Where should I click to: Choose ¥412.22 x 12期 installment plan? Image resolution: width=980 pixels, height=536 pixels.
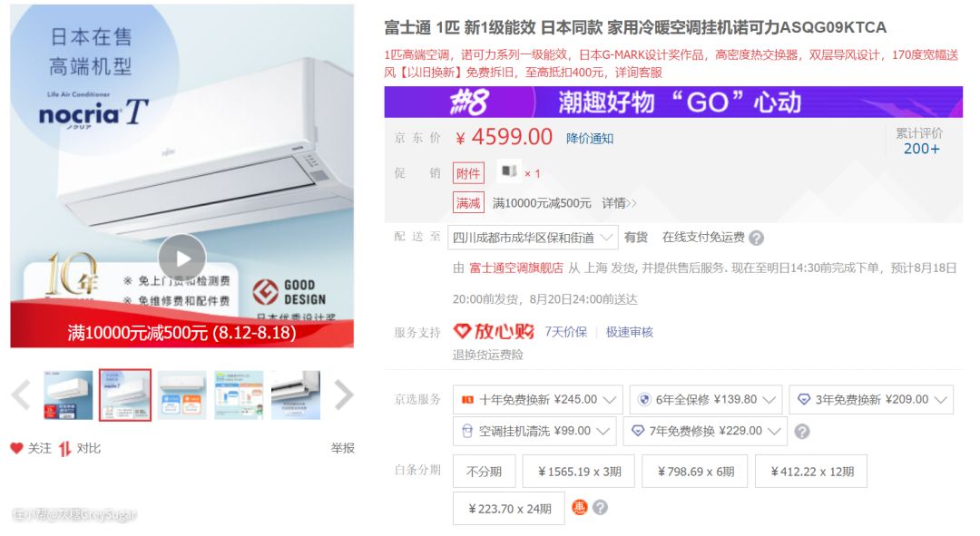point(811,472)
